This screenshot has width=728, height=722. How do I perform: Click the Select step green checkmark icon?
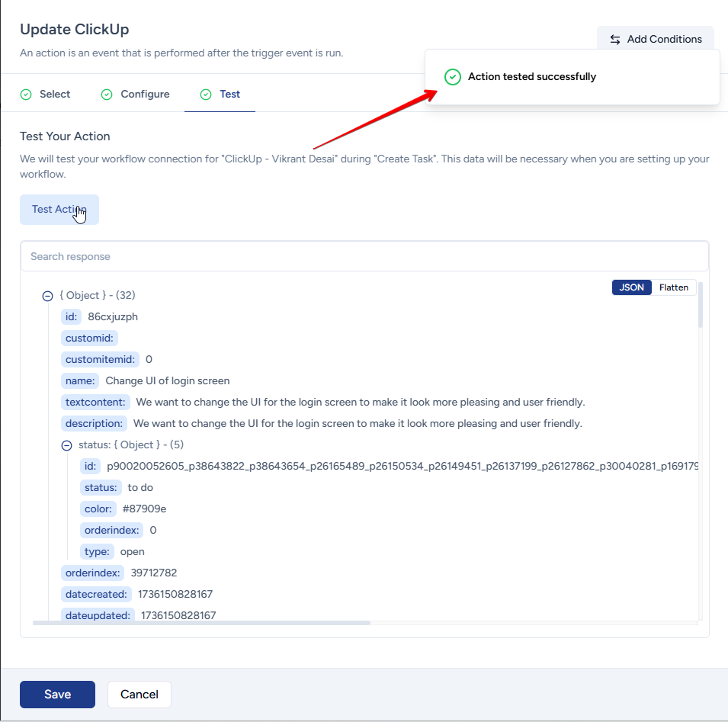click(26, 95)
